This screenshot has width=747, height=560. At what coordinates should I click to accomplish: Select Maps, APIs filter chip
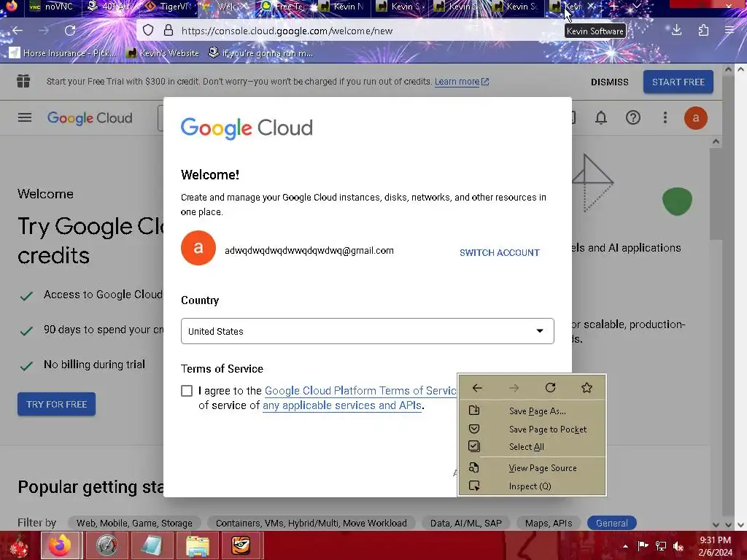tap(549, 523)
